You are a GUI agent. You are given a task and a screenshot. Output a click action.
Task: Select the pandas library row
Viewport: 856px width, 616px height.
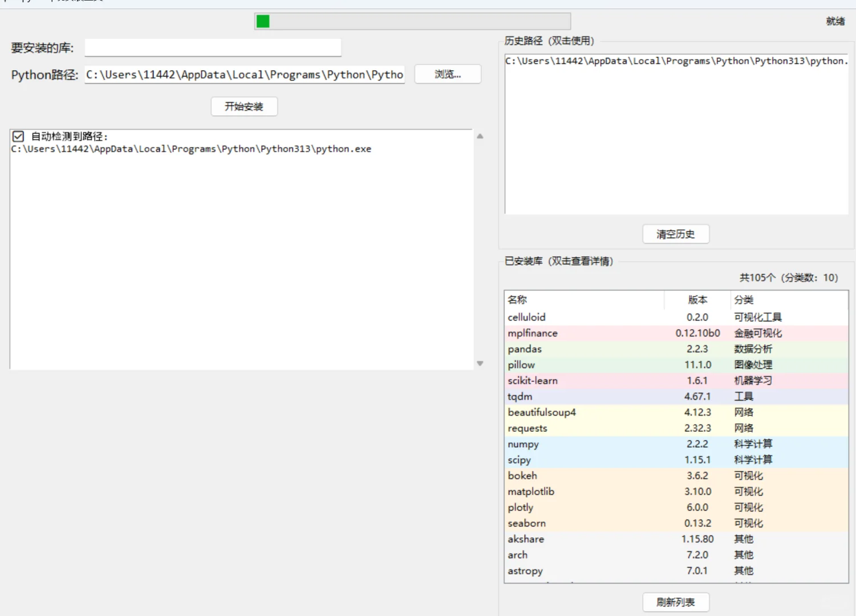(x=676, y=349)
